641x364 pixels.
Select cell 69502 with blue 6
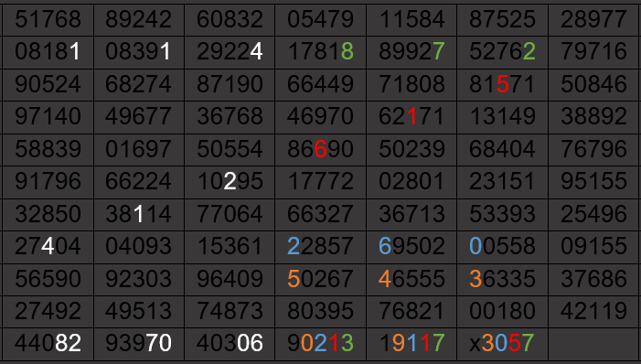click(411, 247)
